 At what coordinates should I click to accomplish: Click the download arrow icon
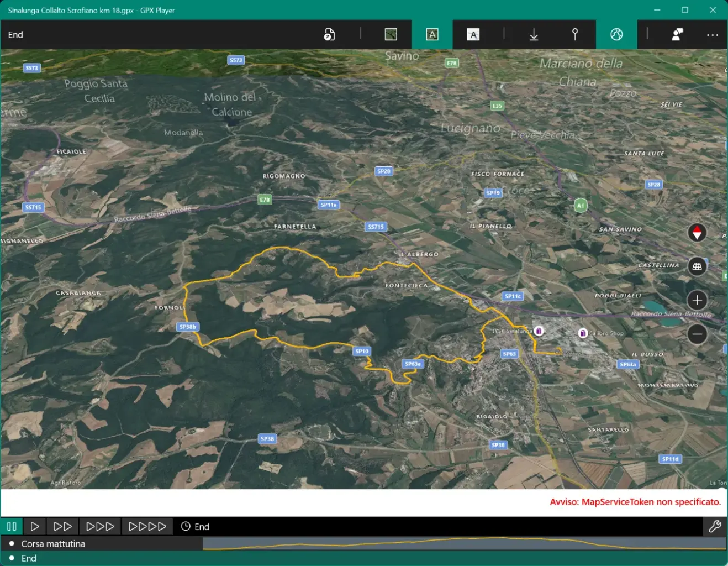pyautogui.click(x=534, y=35)
